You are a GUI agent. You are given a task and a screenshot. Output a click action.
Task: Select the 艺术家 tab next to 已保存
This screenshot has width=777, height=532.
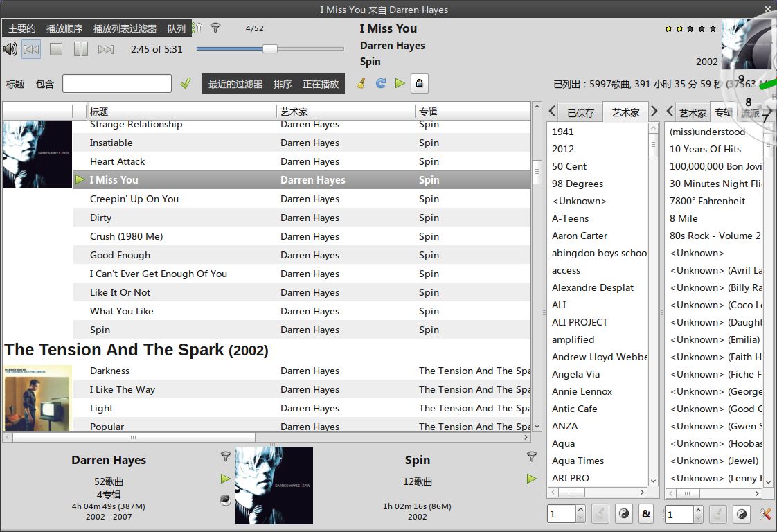click(x=625, y=112)
